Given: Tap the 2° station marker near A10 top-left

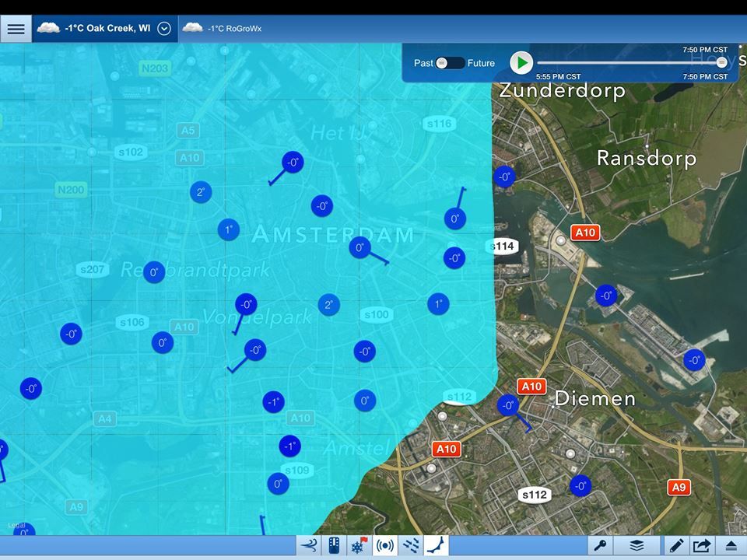Looking at the screenshot, I should pyautogui.click(x=201, y=192).
